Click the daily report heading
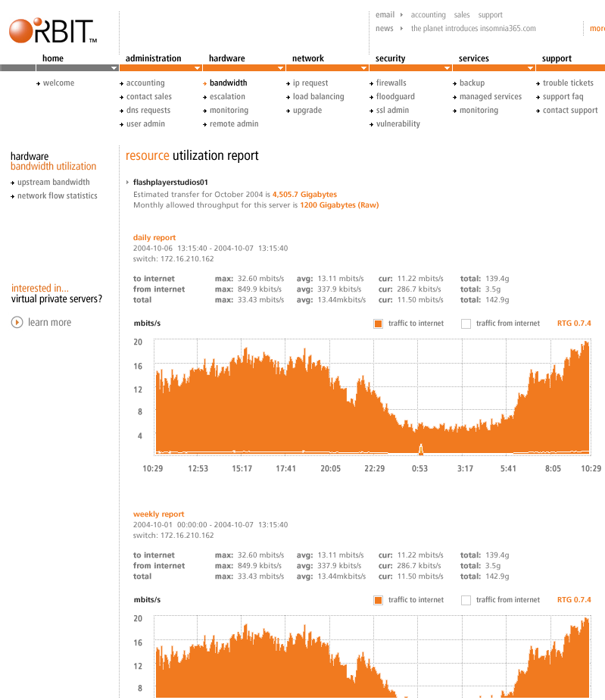605x700 pixels. (x=154, y=238)
